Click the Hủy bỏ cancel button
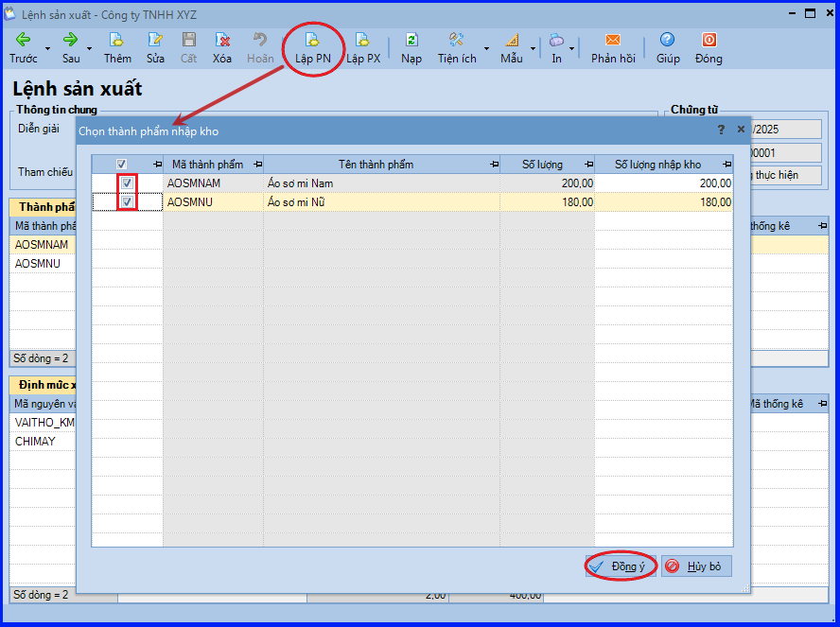The height and width of the screenshot is (627, 840). point(696,566)
